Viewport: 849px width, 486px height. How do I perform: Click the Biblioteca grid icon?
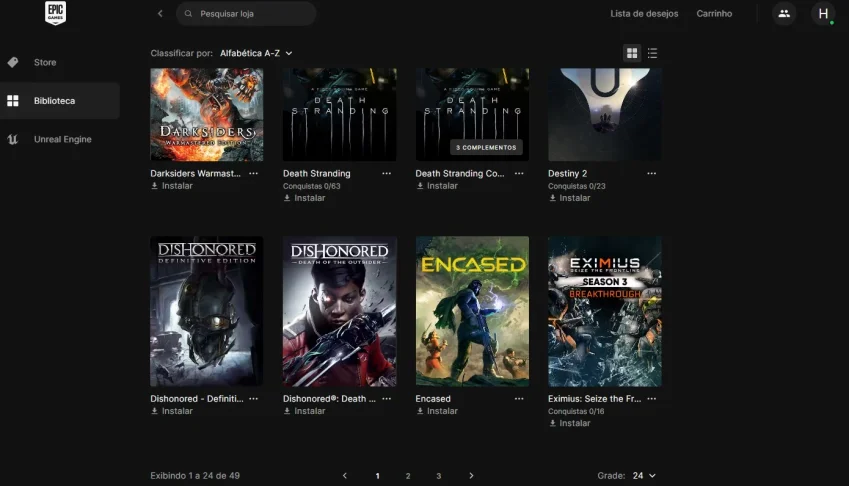click(x=13, y=101)
